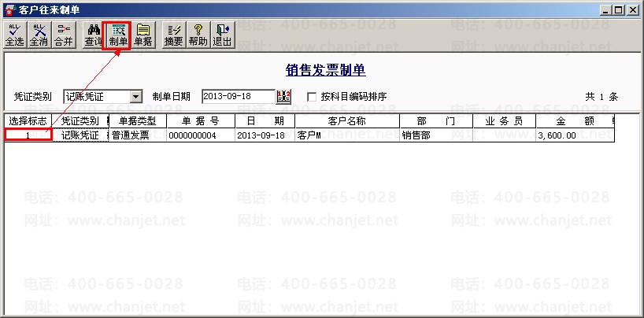
Task: Enable 按科目编码排序 checkbox
Action: pyautogui.click(x=312, y=97)
